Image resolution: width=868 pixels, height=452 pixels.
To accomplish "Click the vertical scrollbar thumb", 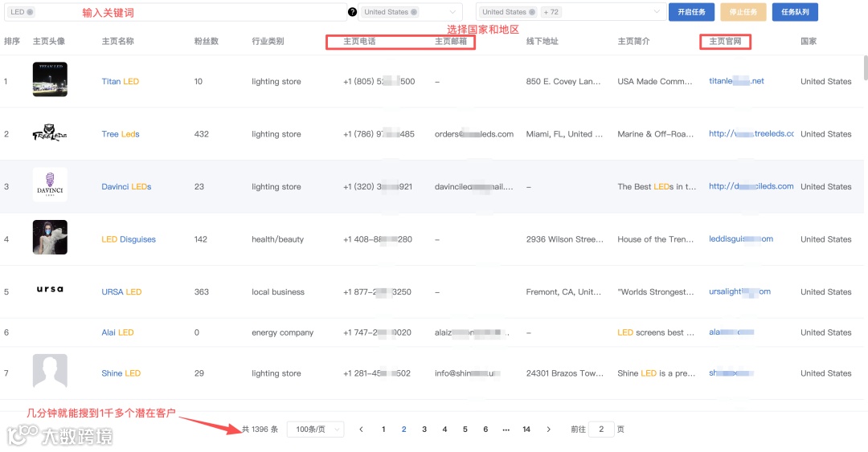I will 866,68.
